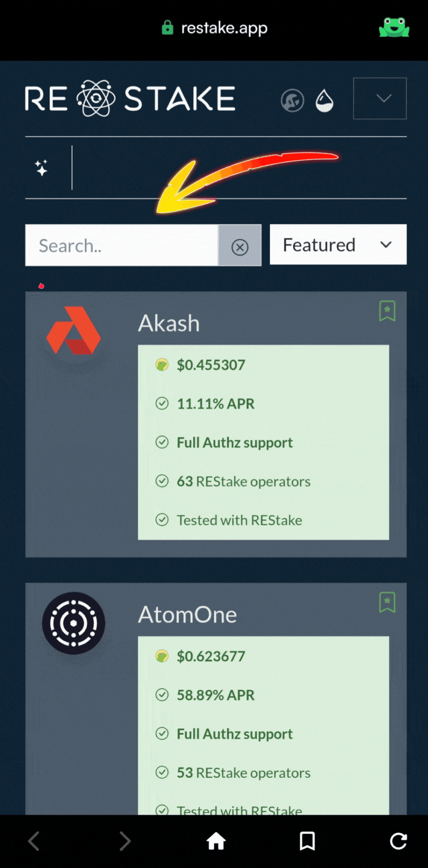Click AtomOne Full Authz support text
The image size is (428, 868).
(x=235, y=734)
